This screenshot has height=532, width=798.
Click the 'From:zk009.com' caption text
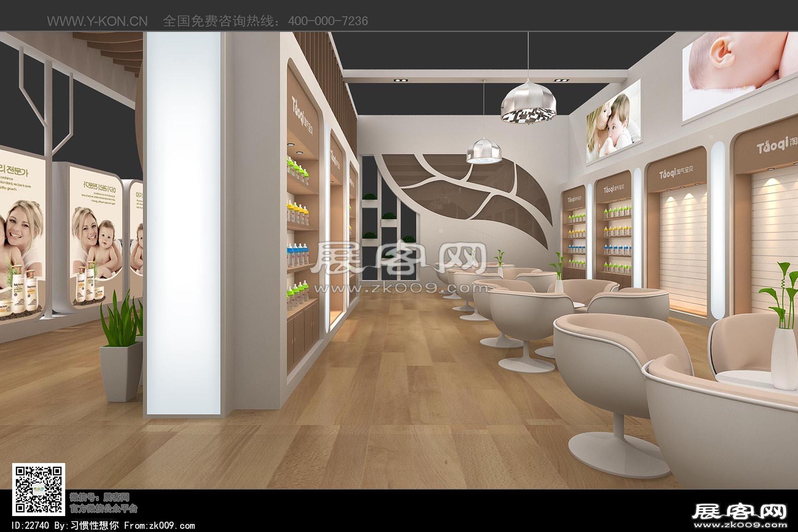click(159, 525)
